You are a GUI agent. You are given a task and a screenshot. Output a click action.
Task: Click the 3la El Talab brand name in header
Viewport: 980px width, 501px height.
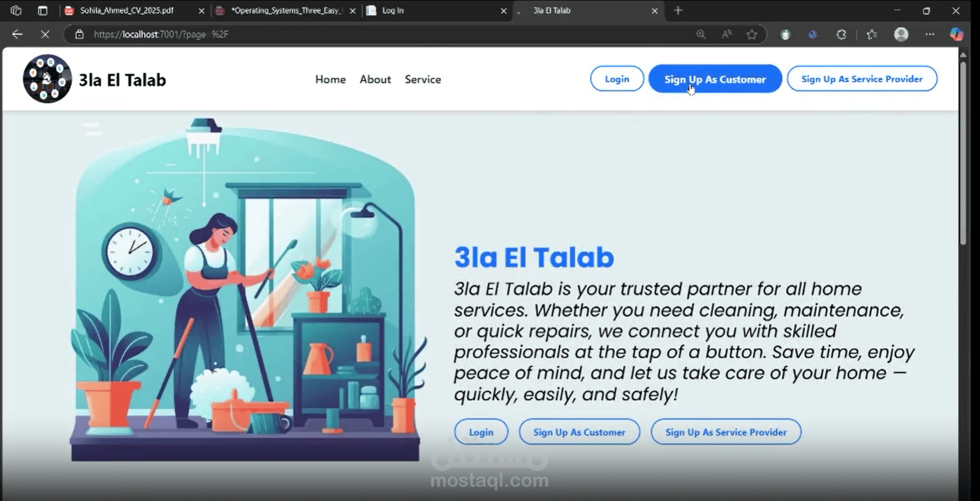123,80
